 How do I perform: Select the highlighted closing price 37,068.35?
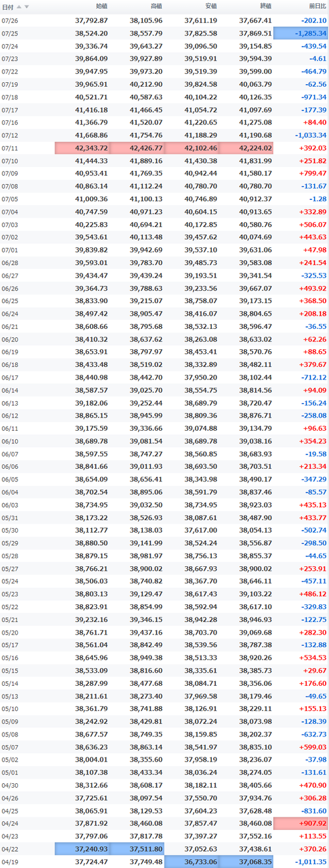[x=246, y=862]
